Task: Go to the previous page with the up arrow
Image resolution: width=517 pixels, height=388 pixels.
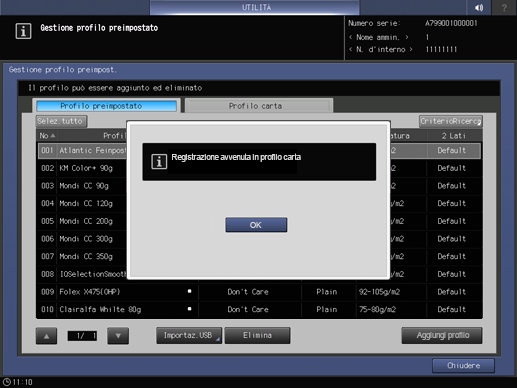Action: (x=46, y=336)
